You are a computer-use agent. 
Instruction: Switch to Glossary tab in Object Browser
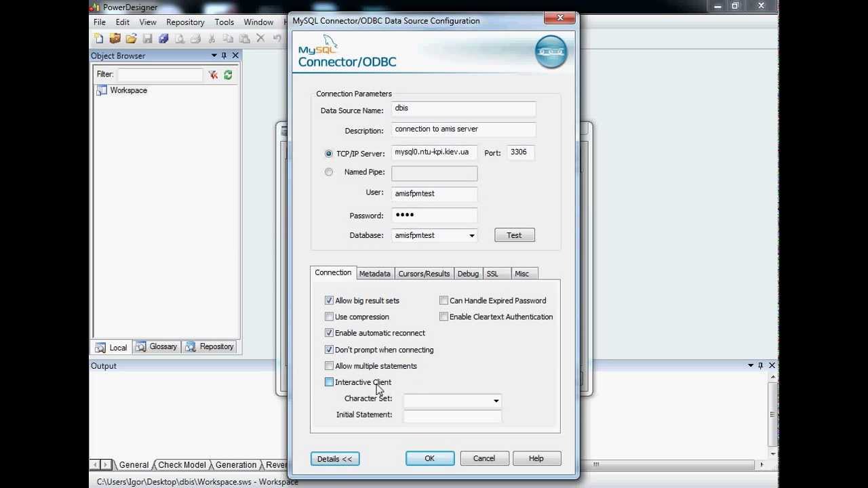pos(157,346)
